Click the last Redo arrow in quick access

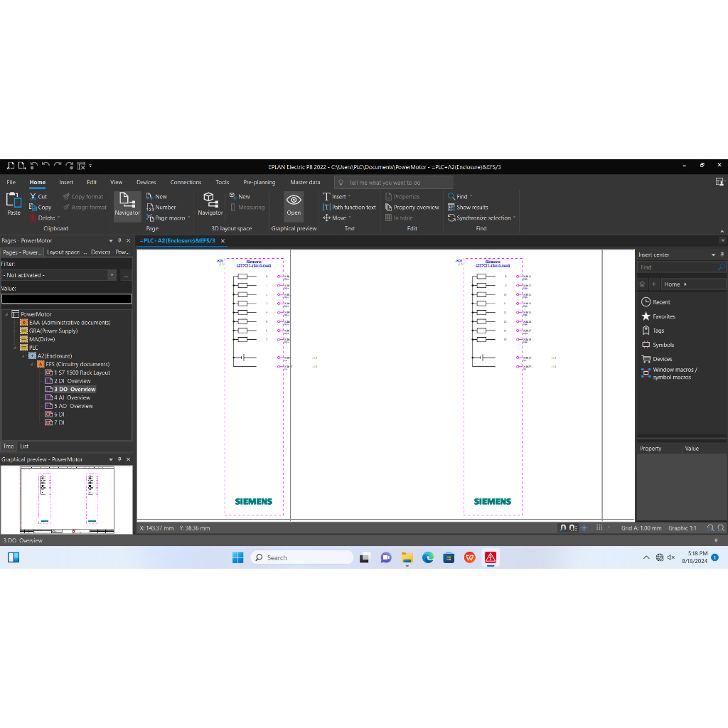pyautogui.click(x=69, y=166)
